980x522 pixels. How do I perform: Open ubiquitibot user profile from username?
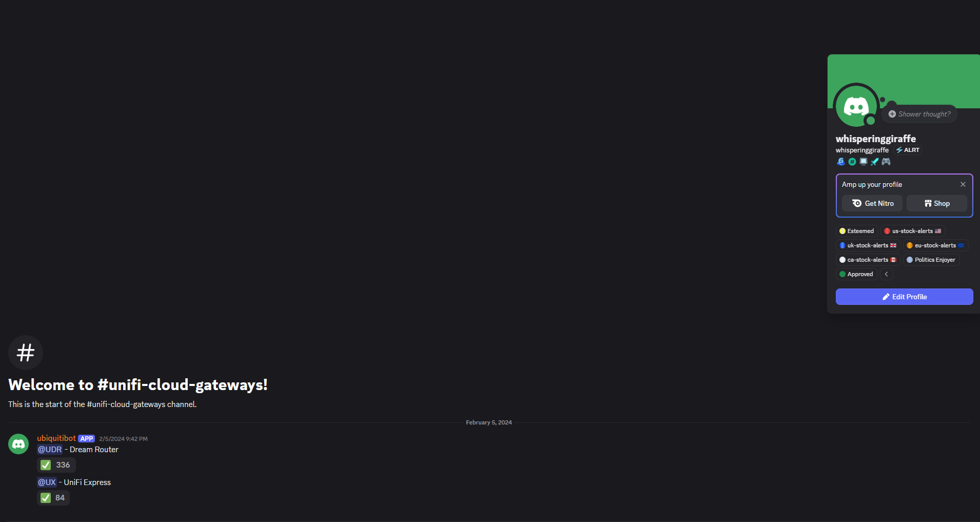[56, 438]
